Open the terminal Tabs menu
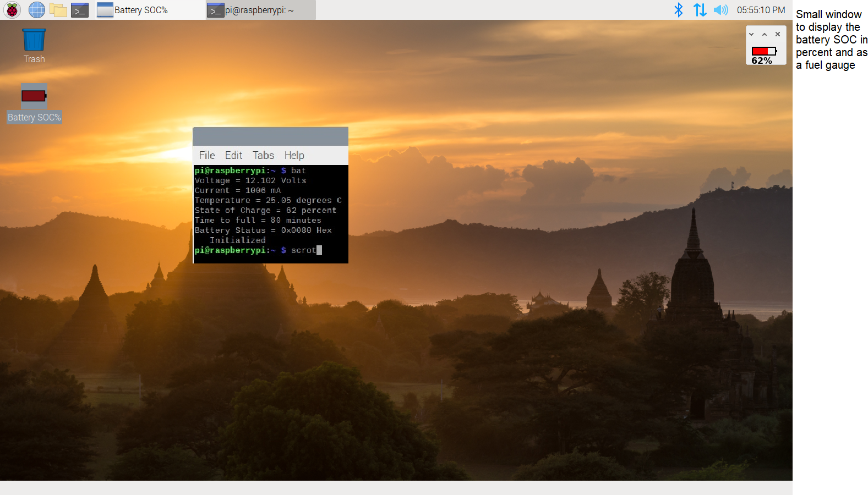The height and width of the screenshot is (495, 868). (x=263, y=156)
